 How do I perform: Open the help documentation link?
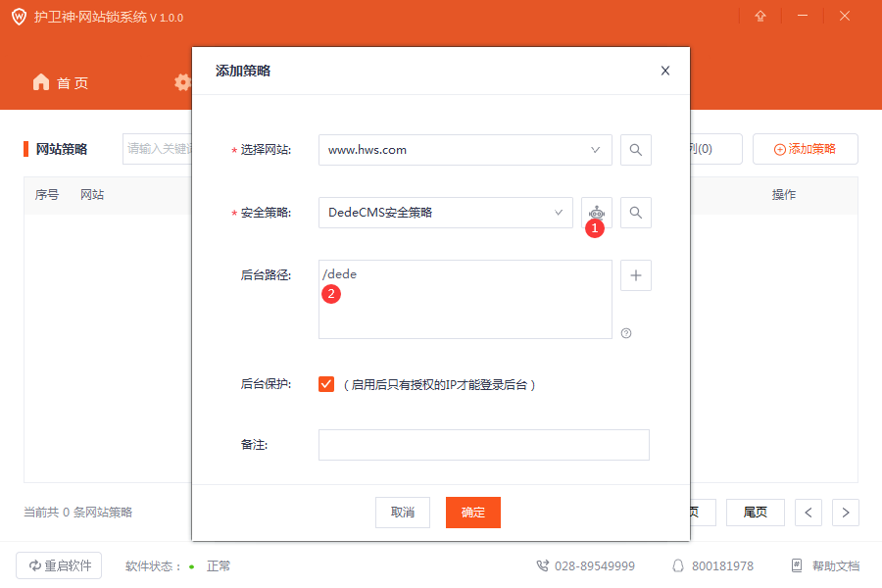coord(825,565)
